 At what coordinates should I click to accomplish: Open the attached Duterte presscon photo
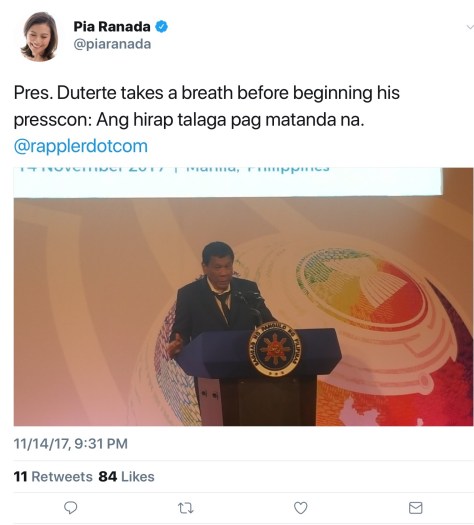click(243, 296)
